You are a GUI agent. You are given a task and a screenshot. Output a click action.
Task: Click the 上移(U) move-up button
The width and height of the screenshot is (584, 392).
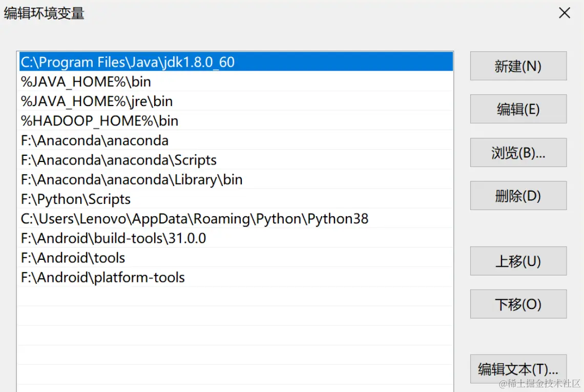[x=518, y=261]
